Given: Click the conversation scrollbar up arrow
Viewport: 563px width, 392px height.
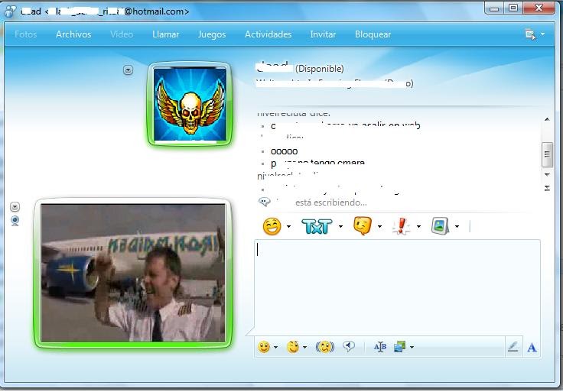Looking at the screenshot, I should pyautogui.click(x=547, y=119).
